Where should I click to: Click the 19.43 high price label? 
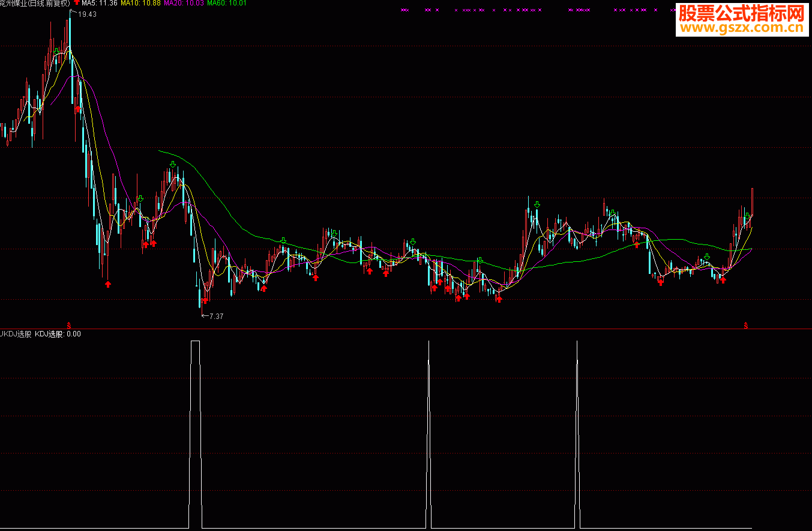(x=87, y=14)
